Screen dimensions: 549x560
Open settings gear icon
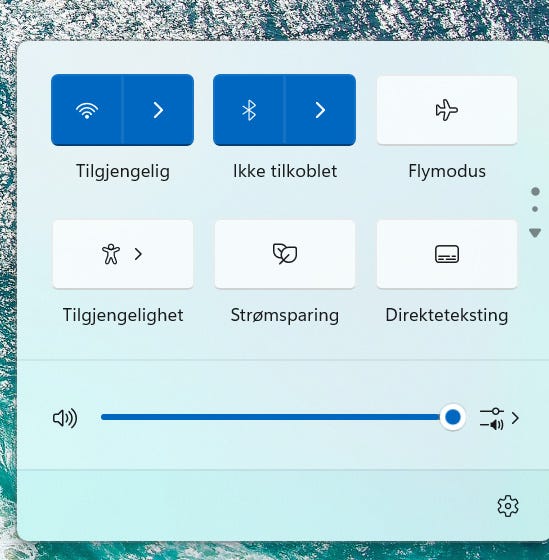(x=508, y=506)
